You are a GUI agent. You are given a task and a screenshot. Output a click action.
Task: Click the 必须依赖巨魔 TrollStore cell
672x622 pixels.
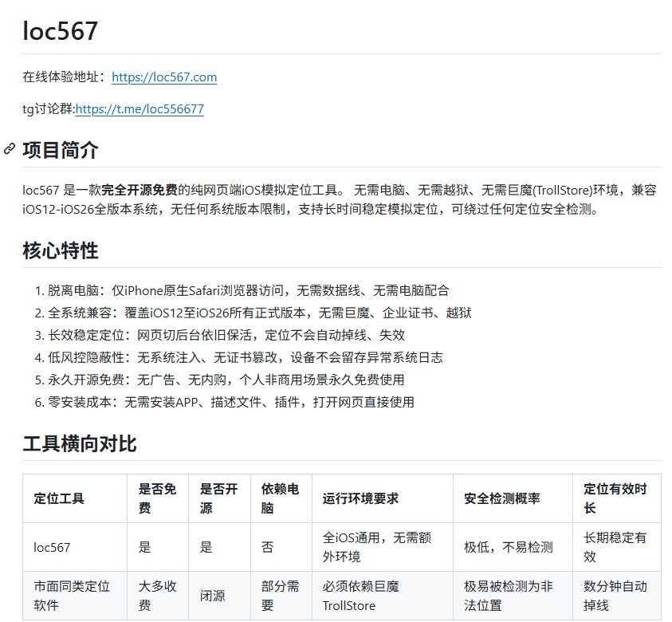click(383, 596)
